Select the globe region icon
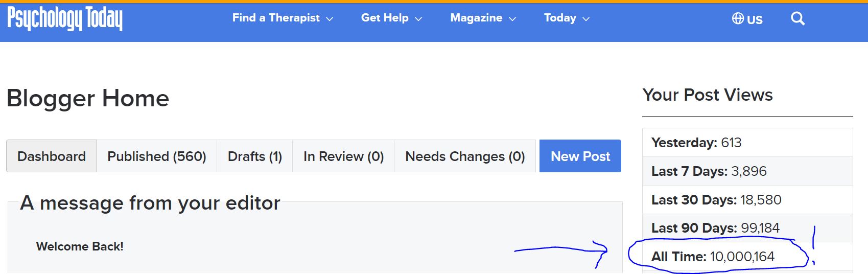 point(738,19)
